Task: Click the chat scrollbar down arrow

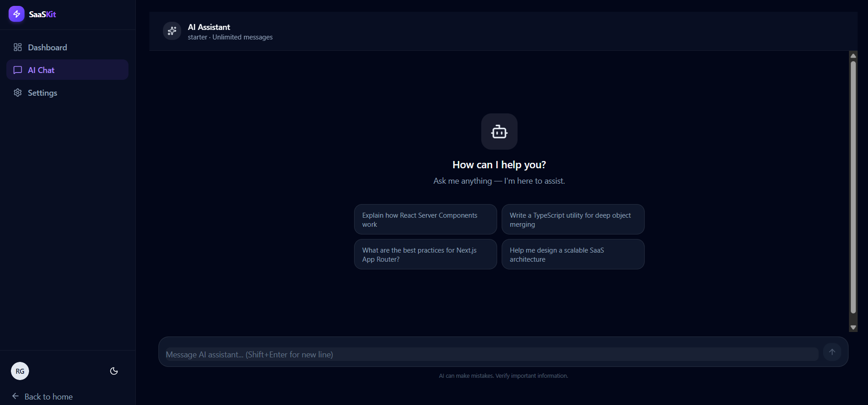Action: point(853,327)
